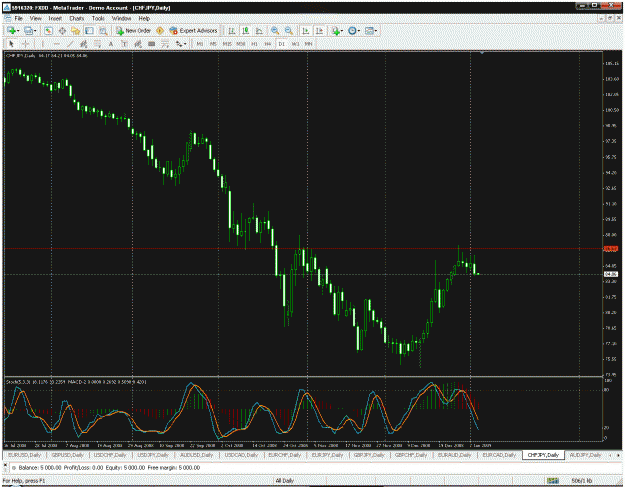Select the Horizontal Line tool

click(x=56, y=44)
